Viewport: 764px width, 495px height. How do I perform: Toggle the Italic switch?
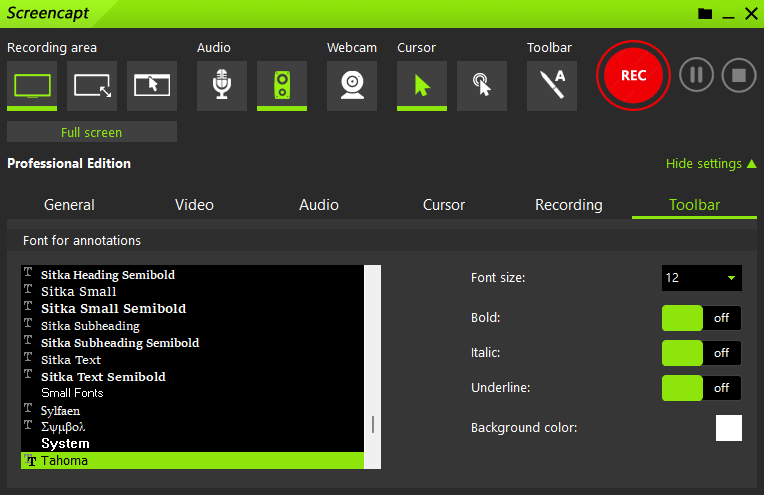702,353
